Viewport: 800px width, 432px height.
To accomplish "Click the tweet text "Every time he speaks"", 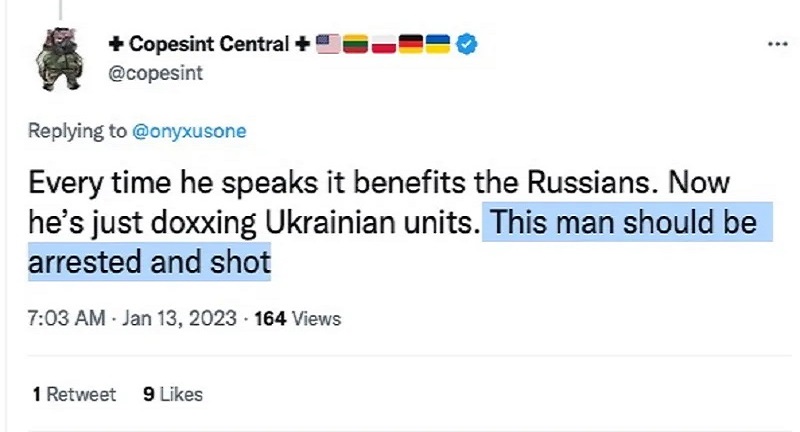I will pyautogui.click(x=140, y=184).
